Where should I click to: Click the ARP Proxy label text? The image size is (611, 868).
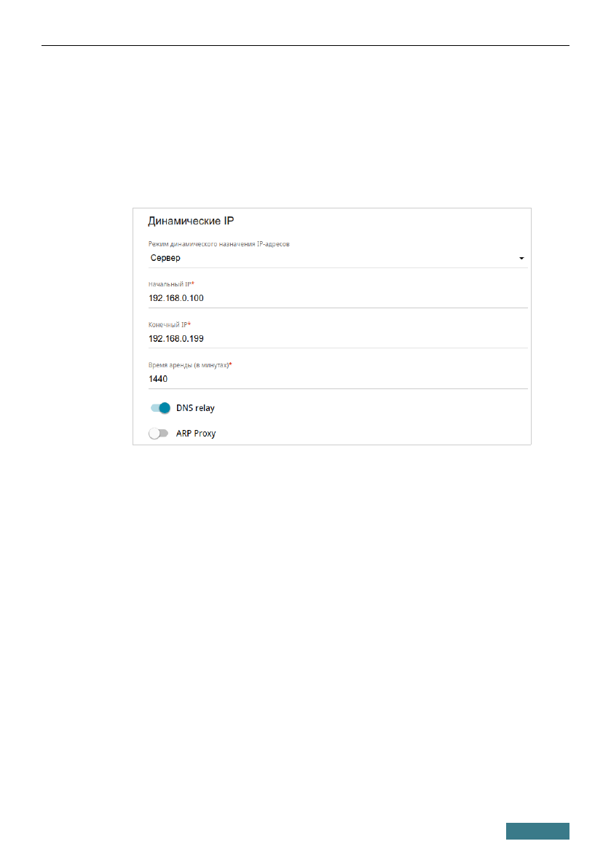(196, 434)
